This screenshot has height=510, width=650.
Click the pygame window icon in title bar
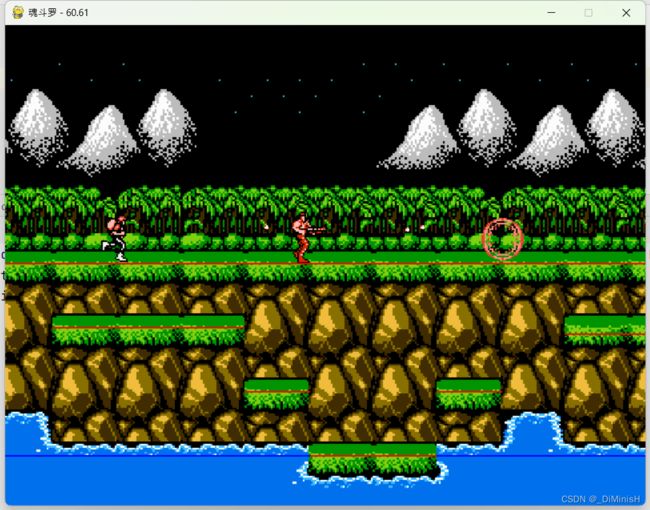pos(18,12)
